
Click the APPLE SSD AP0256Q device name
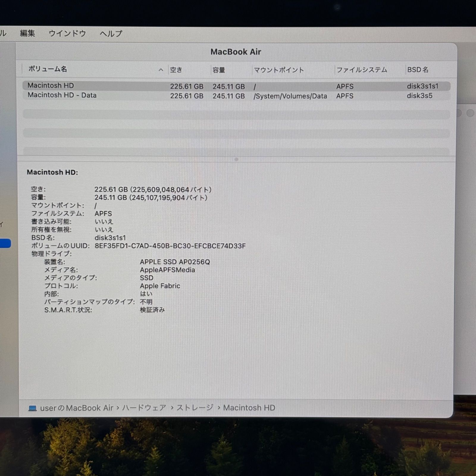[x=175, y=262]
